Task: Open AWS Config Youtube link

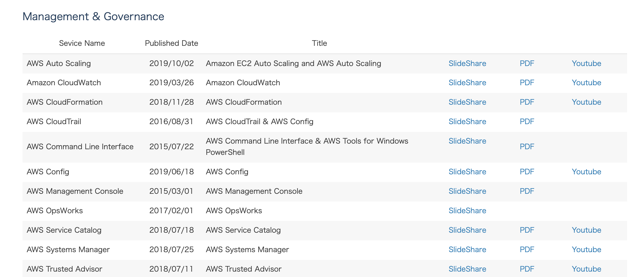Action: coord(586,172)
